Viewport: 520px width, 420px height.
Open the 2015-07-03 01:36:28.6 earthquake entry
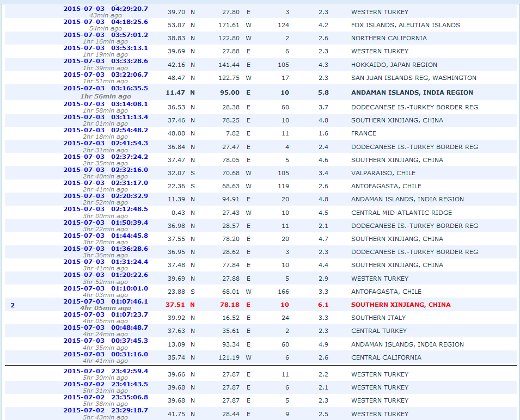[x=106, y=249]
